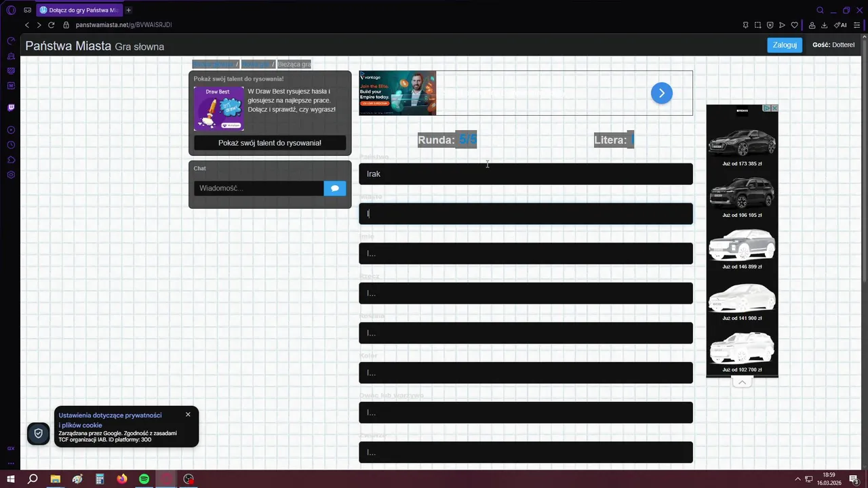Click the Państwo field containing Irak

click(526, 174)
